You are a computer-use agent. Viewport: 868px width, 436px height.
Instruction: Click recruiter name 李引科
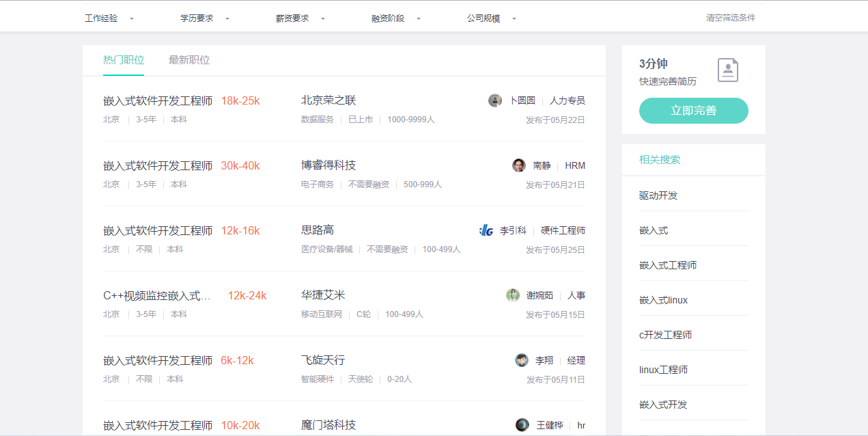513,230
